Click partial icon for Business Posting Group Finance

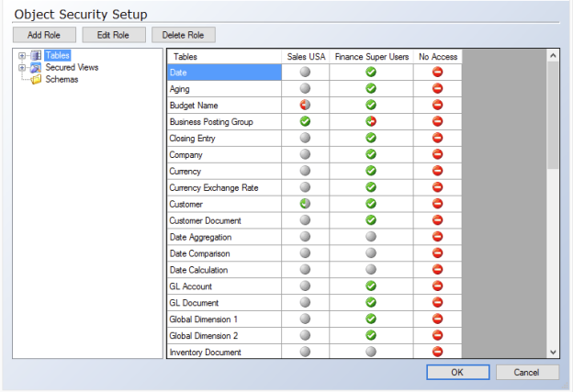pyautogui.click(x=371, y=121)
